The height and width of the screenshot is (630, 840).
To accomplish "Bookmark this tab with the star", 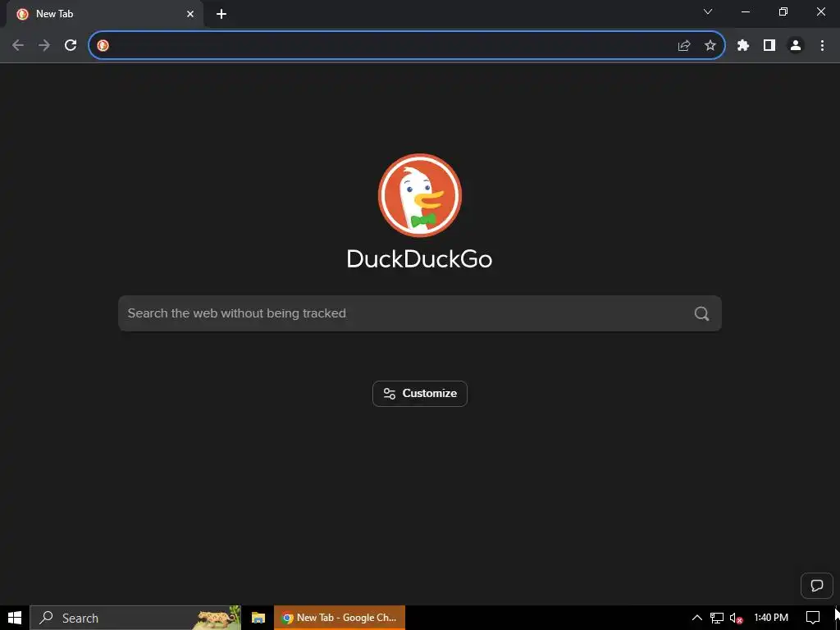I will click(x=710, y=46).
